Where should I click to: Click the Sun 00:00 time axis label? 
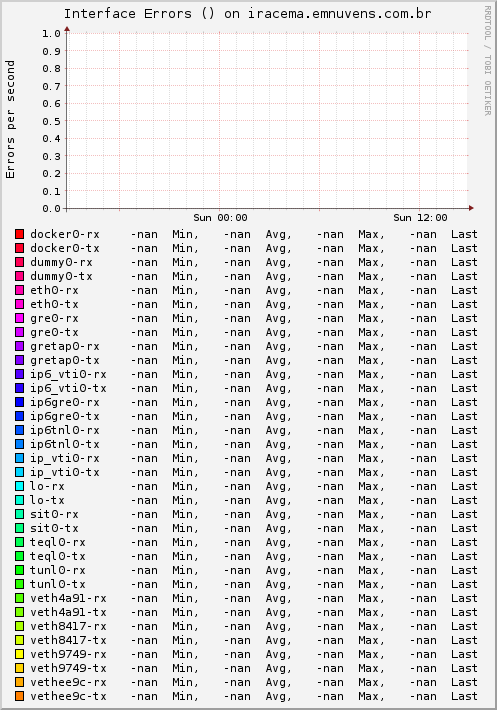(220, 218)
